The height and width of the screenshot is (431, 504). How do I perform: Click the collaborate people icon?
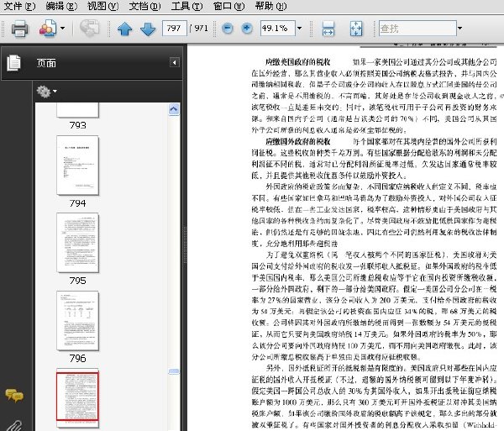pyautogui.click(x=48, y=29)
